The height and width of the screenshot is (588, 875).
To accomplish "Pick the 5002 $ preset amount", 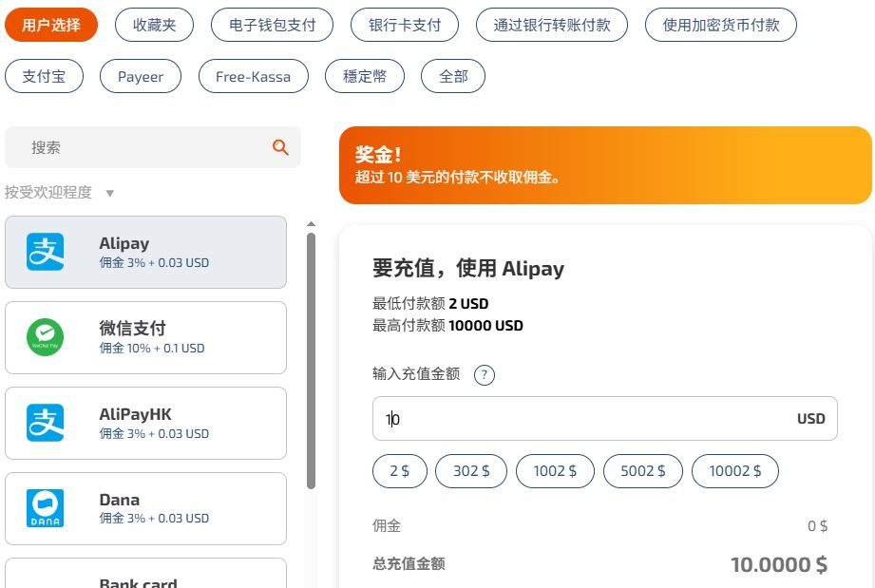I will pos(643,471).
